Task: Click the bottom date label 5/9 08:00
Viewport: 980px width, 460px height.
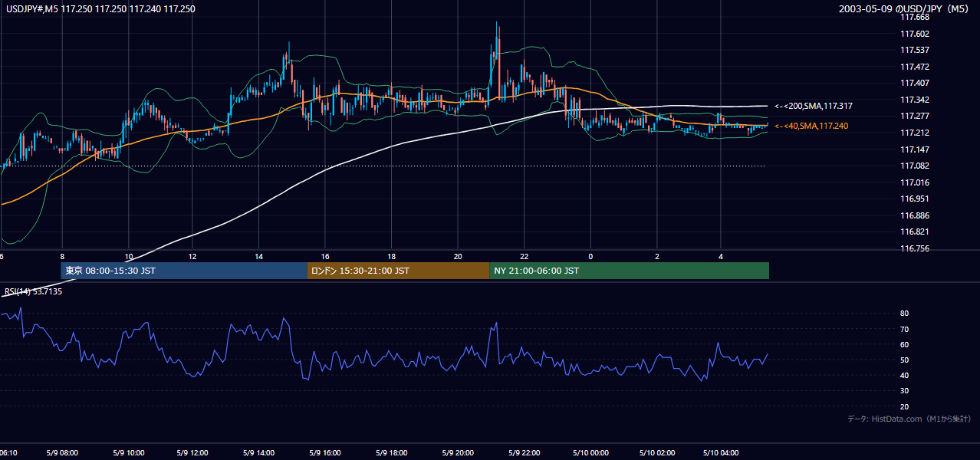Action: [62, 453]
